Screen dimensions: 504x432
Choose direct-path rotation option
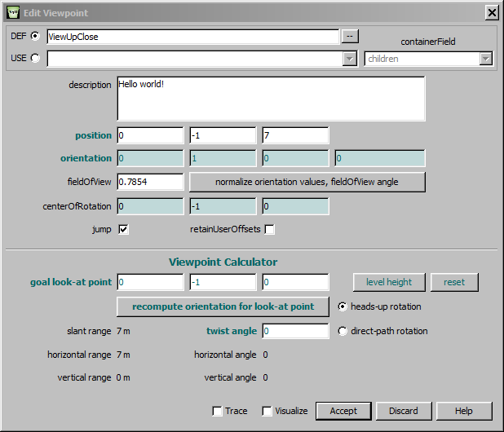click(x=343, y=331)
